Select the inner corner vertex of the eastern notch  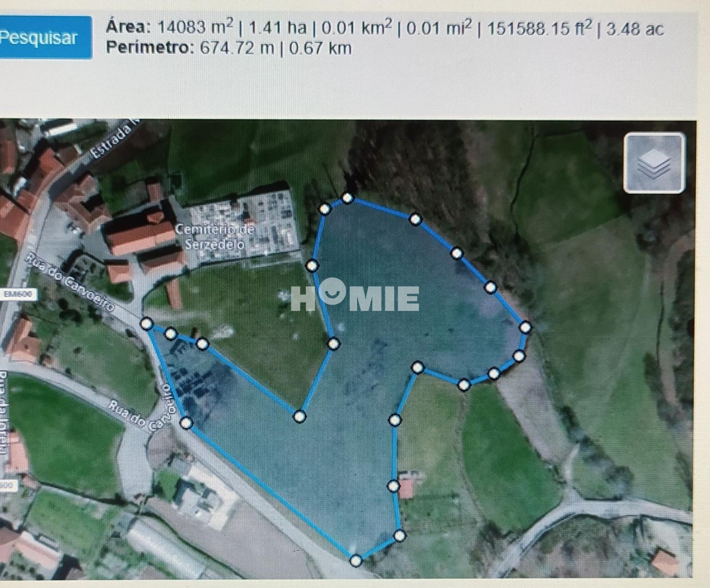coord(418,367)
